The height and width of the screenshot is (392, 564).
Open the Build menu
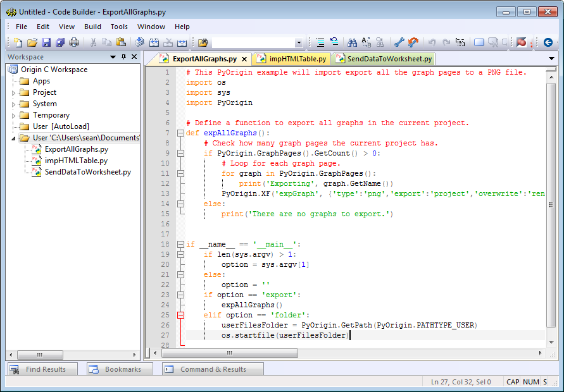click(92, 27)
